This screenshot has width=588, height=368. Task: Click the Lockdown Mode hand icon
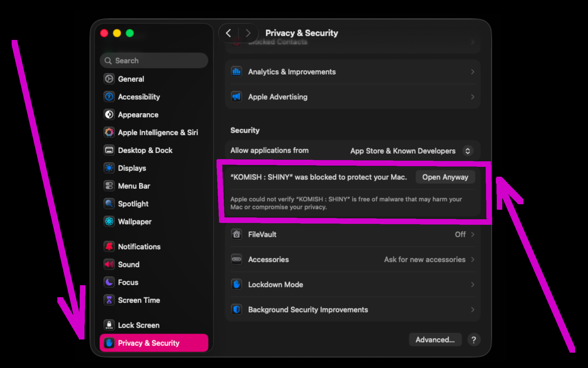pyautogui.click(x=236, y=284)
